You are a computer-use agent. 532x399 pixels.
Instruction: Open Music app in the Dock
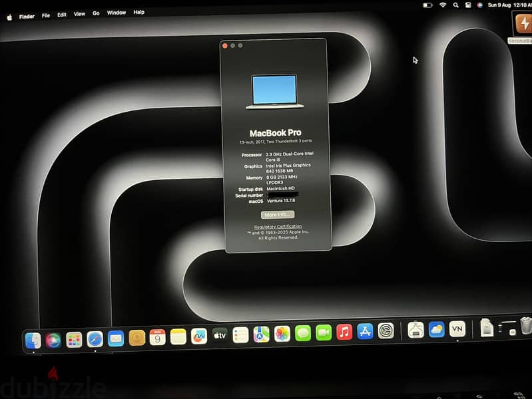tap(344, 332)
